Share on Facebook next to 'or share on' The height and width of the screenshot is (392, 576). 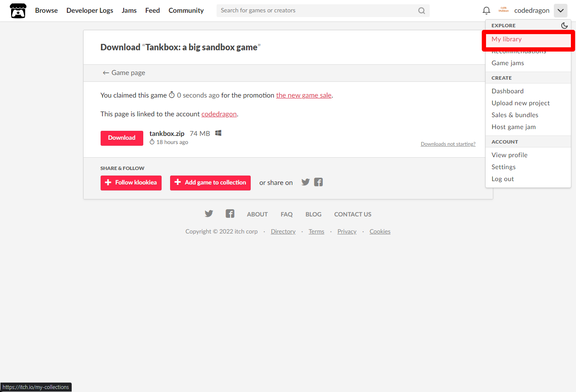[318, 182]
